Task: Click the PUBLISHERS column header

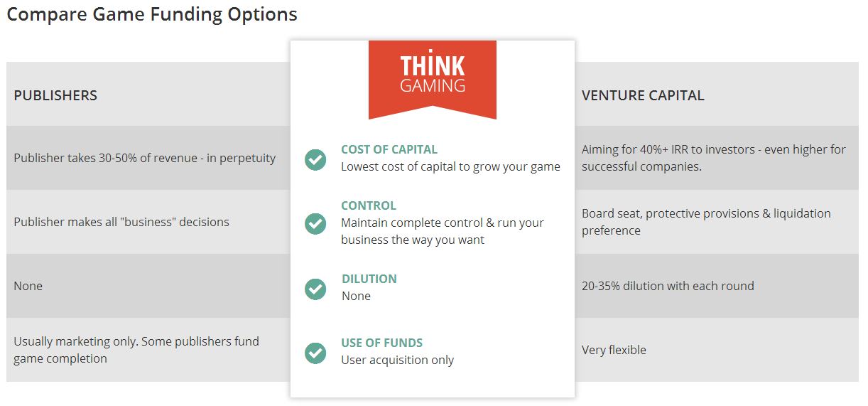Action: [55, 95]
